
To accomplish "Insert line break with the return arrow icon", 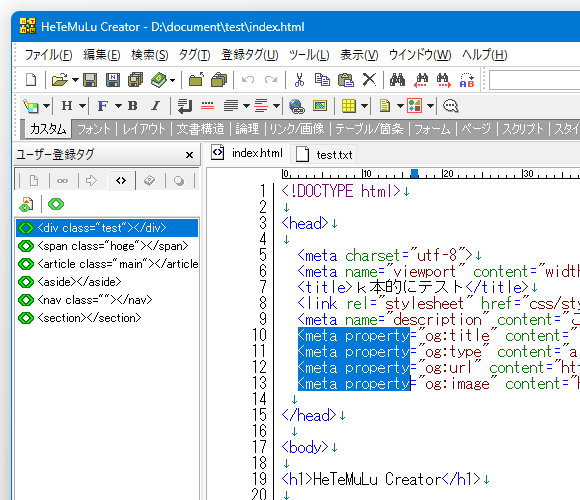I will click(x=185, y=106).
